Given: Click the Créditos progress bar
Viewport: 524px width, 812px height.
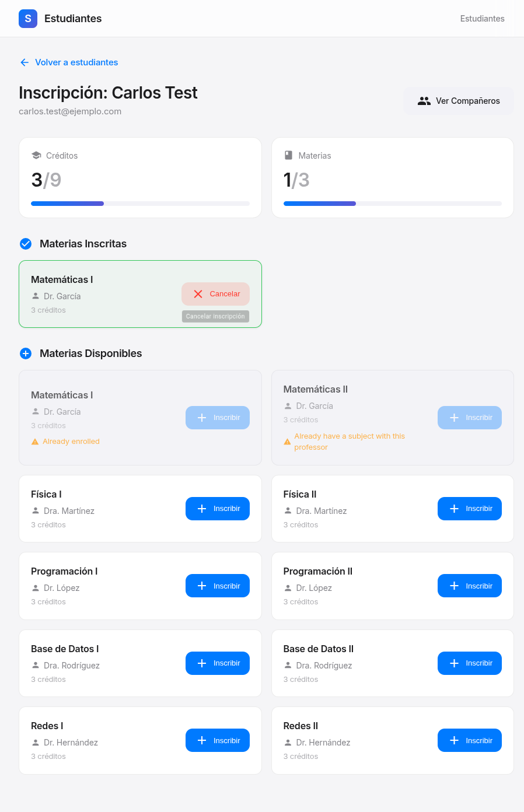Looking at the screenshot, I should coord(140,204).
